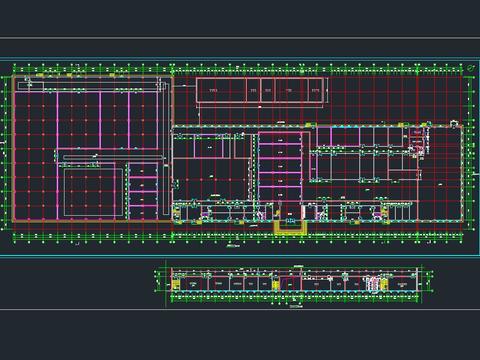
Task: Select the large pink-outlined warehouse grid area
Action: [x=93, y=149]
